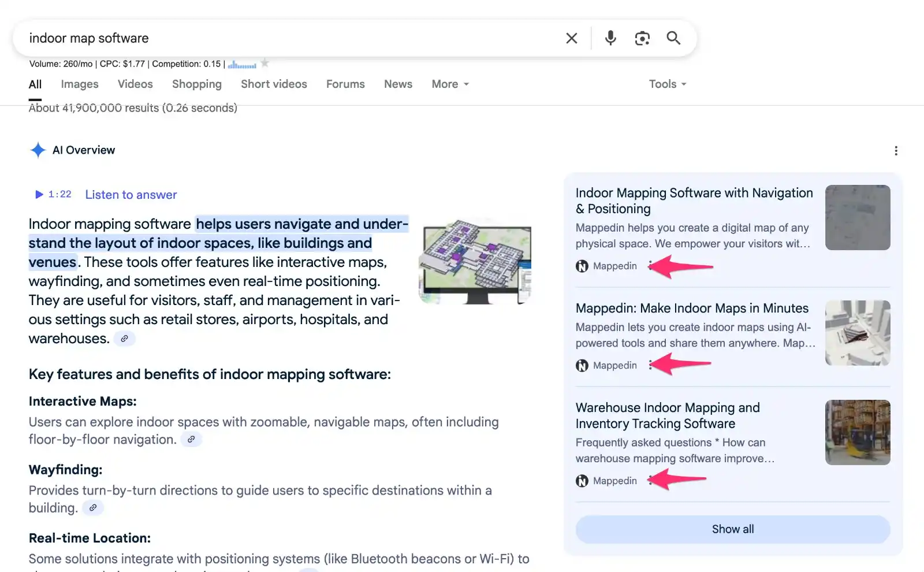
Task: Click the Listen to answer link
Action: coord(131,195)
